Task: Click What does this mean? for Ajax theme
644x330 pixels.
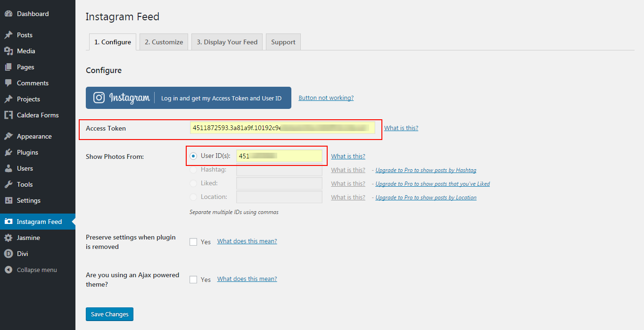Action: point(247,279)
